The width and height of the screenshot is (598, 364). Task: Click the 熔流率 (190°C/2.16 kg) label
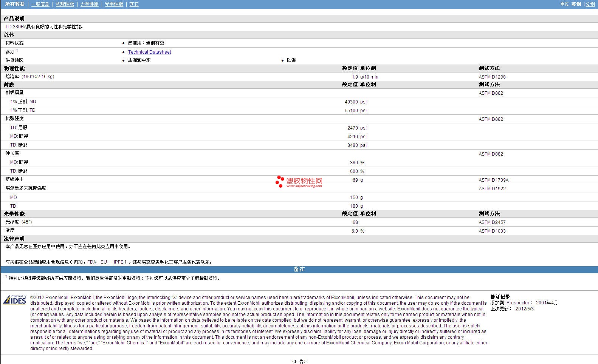click(30, 77)
